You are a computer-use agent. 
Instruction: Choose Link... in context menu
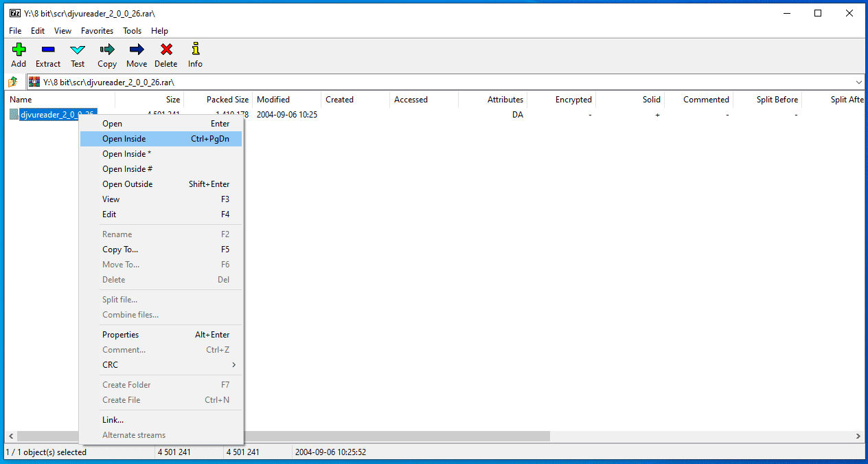tap(161, 420)
